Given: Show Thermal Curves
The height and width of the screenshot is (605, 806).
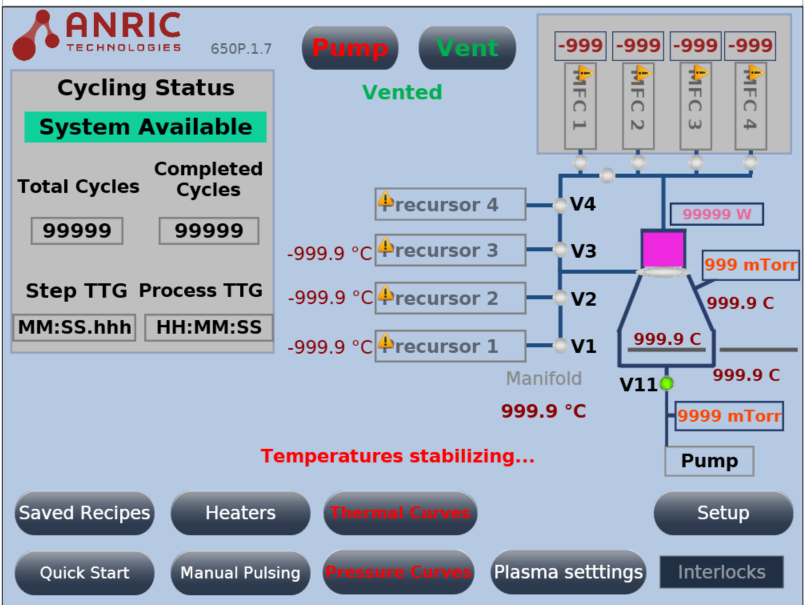Looking at the screenshot, I should click(x=400, y=513).
